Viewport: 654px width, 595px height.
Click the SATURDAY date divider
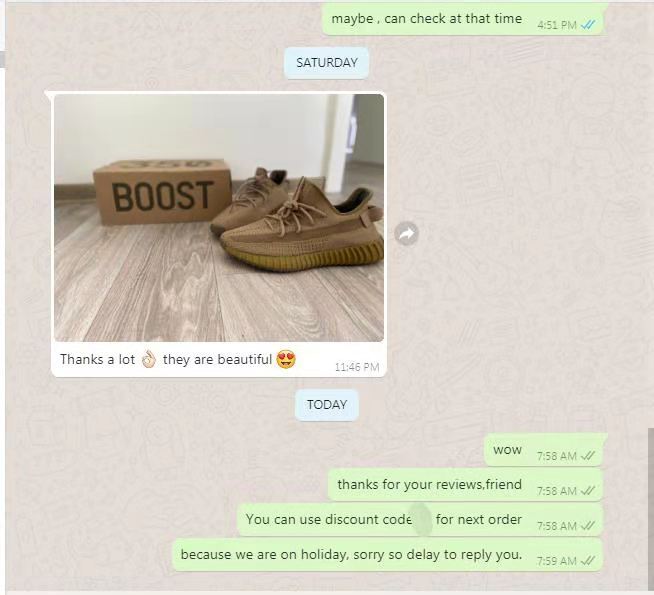click(327, 63)
